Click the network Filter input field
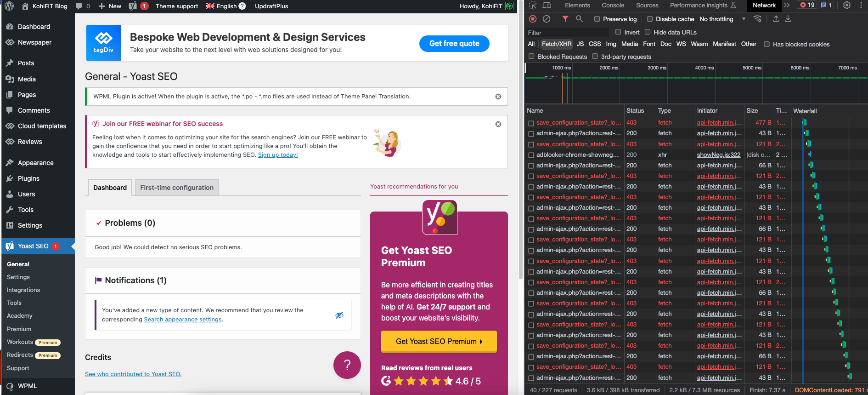The image size is (868, 395). 568,33
